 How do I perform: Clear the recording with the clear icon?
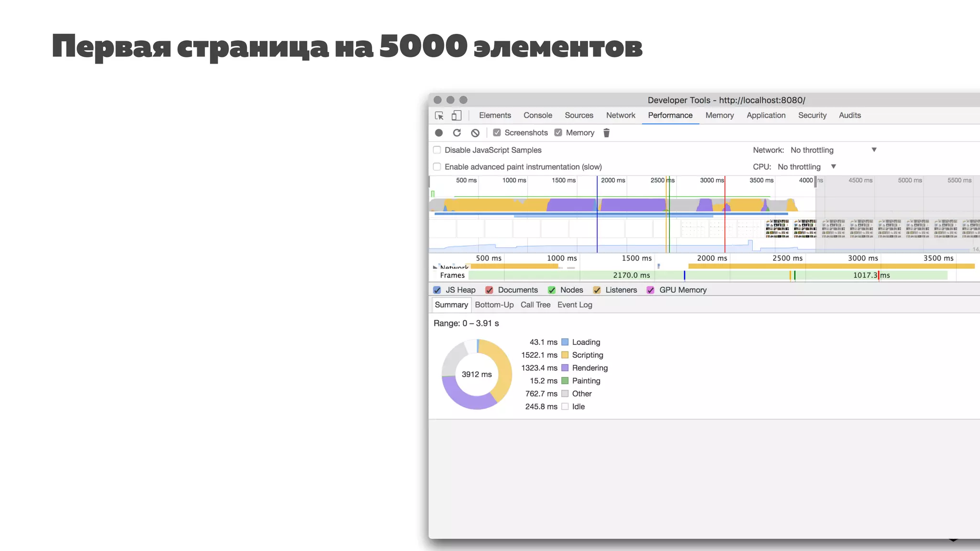[475, 133]
